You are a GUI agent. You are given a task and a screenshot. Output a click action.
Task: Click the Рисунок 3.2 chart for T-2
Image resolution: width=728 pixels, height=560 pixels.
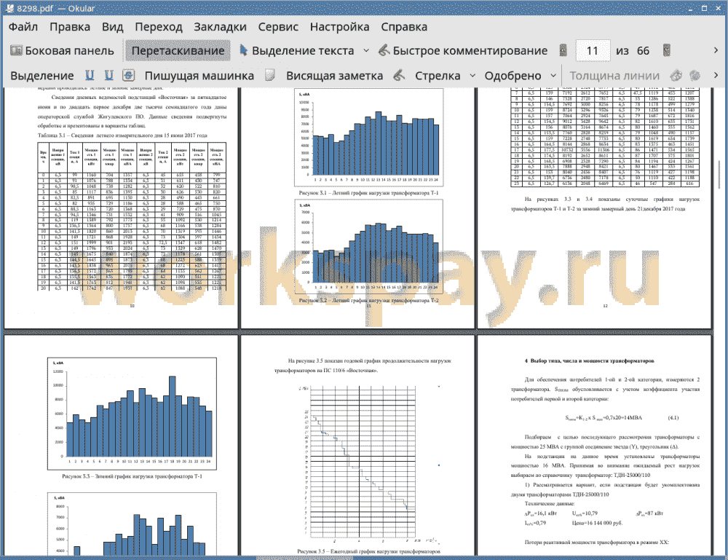click(369, 247)
